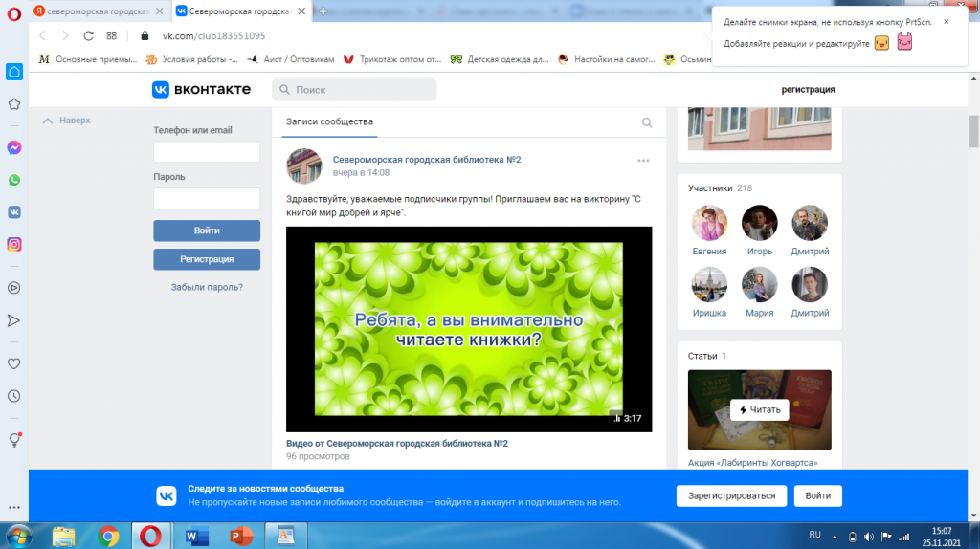Click Наверх to go up
This screenshot has width=980, height=549.
[x=66, y=120]
